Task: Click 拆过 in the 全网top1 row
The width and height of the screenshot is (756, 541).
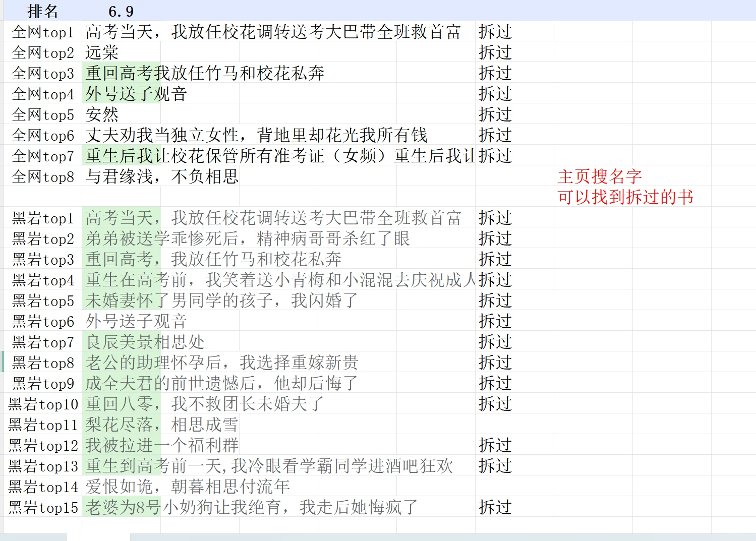Action: tap(495, 32)
